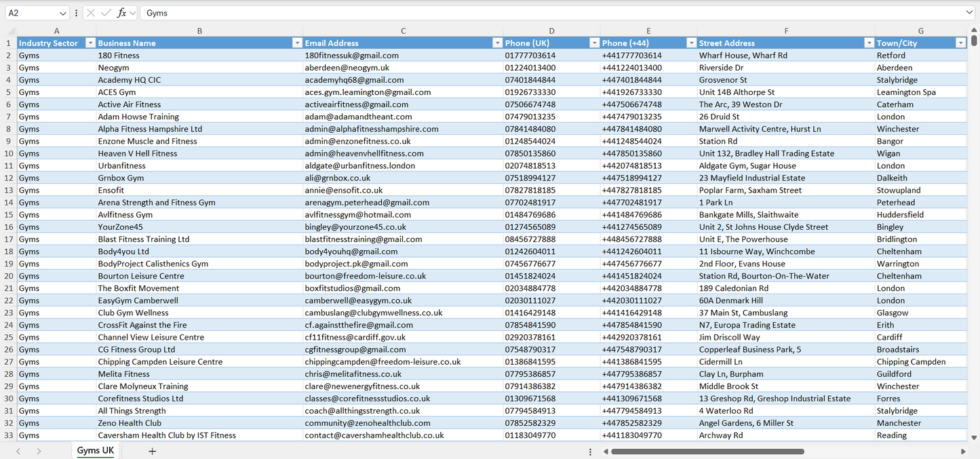The width and height of the screenshot is (980, 459).
Task: Click the horizontal scrollbar thumb
Action: [x=707, y=452]
